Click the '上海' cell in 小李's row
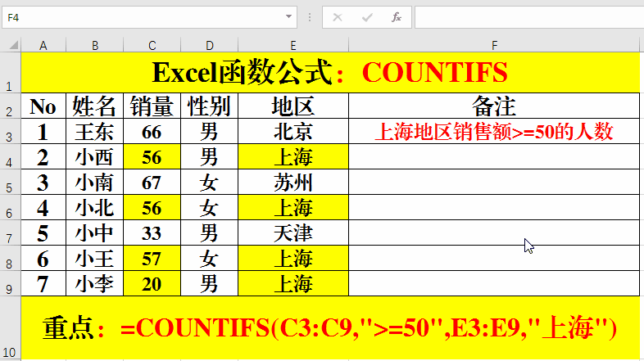Screen dimensions: 644x361 (293, 283)
